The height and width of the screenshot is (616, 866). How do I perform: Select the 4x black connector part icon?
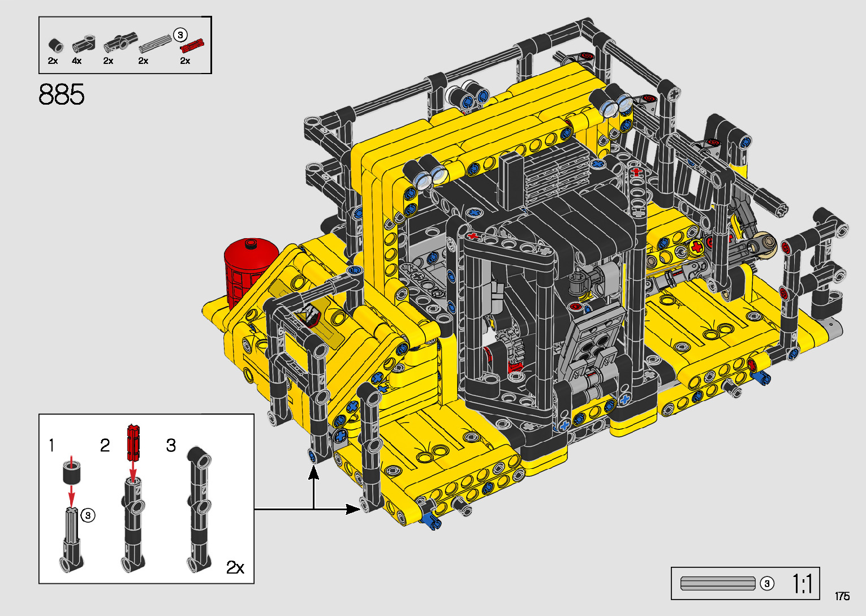click(83, 44)
